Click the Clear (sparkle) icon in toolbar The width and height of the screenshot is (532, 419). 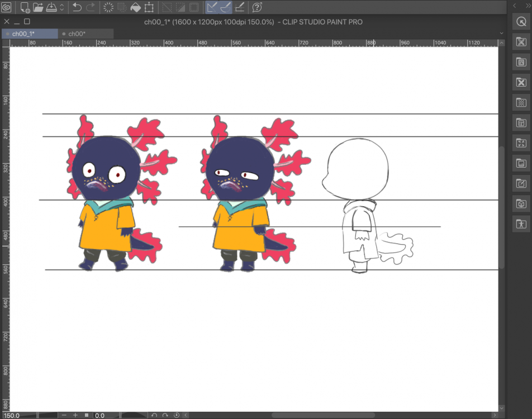108,7
